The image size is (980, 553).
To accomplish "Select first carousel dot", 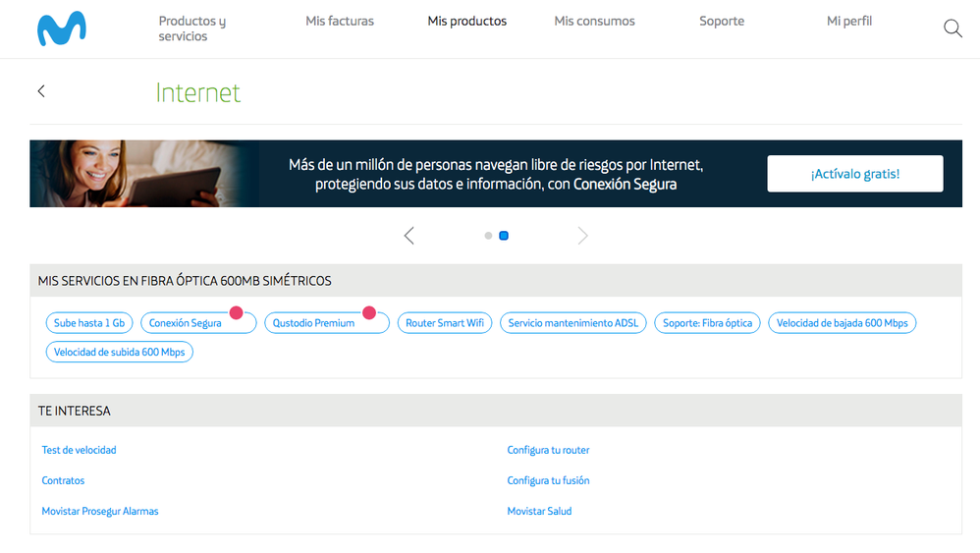I will click(488, 236).
